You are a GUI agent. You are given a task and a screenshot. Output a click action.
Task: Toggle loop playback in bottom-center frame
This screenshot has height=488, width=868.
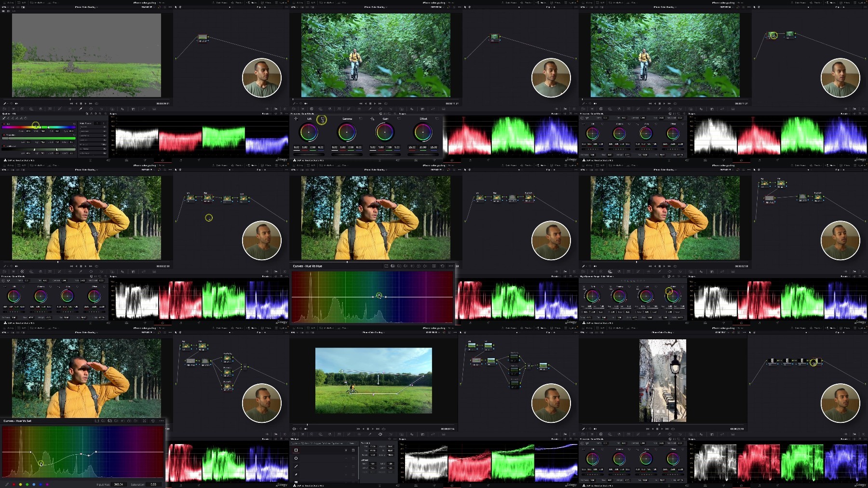(383, 429)
